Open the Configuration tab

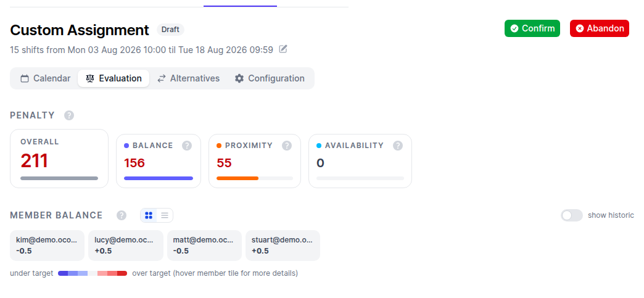pyautogui.click(x=270, y=78)
